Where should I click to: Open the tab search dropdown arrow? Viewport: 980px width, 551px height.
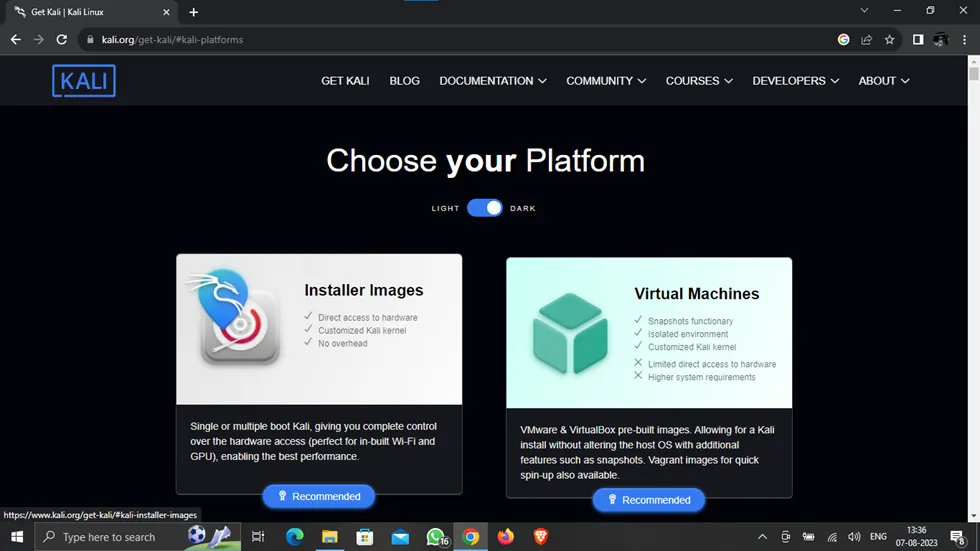(x=864, y=11)
